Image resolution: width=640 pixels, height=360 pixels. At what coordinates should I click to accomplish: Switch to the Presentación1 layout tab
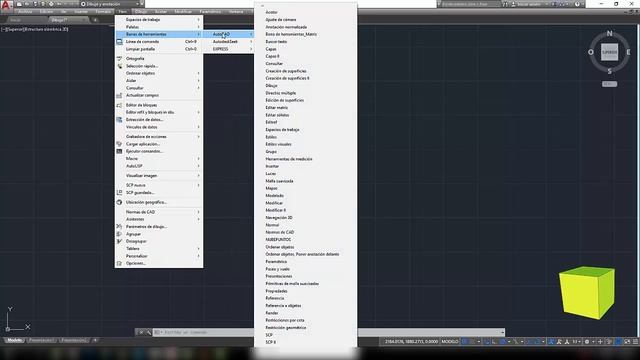[x=41, y=340]
